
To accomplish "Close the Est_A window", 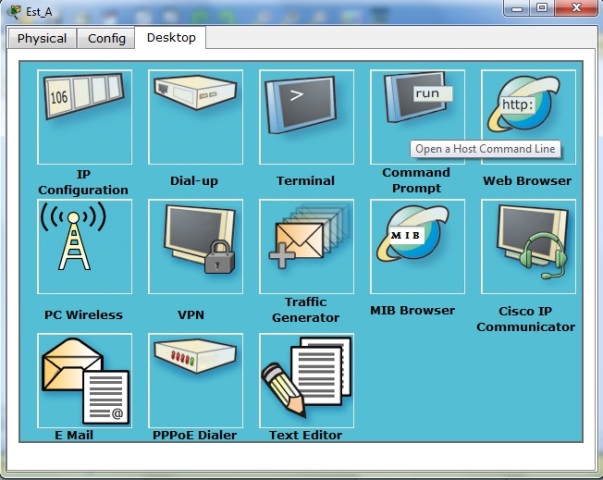I will pyautogui.click(x=574, y=9).
